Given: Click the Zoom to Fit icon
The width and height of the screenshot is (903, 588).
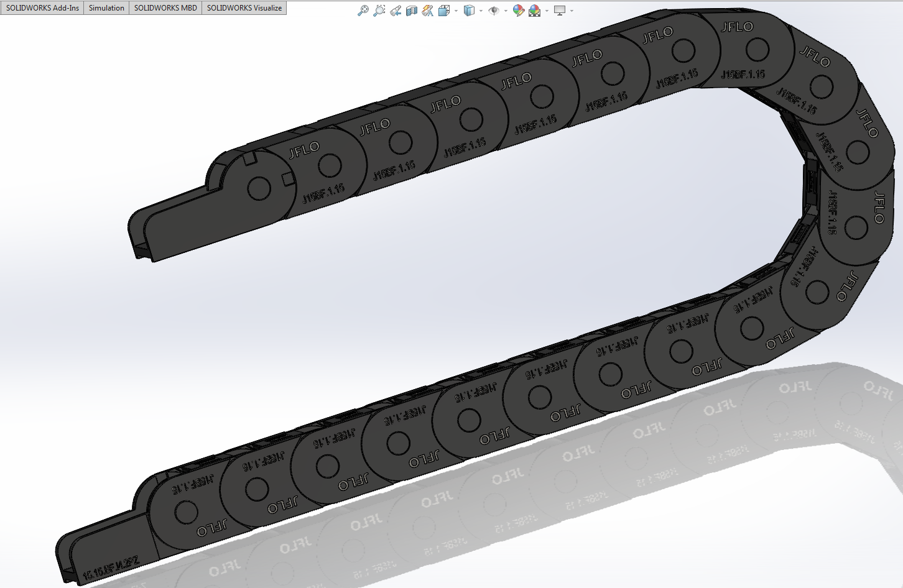Looking at the screenshot, I should (x=363, y=11).
